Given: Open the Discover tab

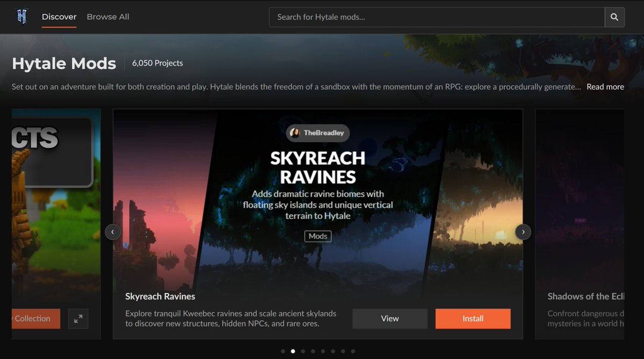Looking at the screenshot, I should click(59, 17).
